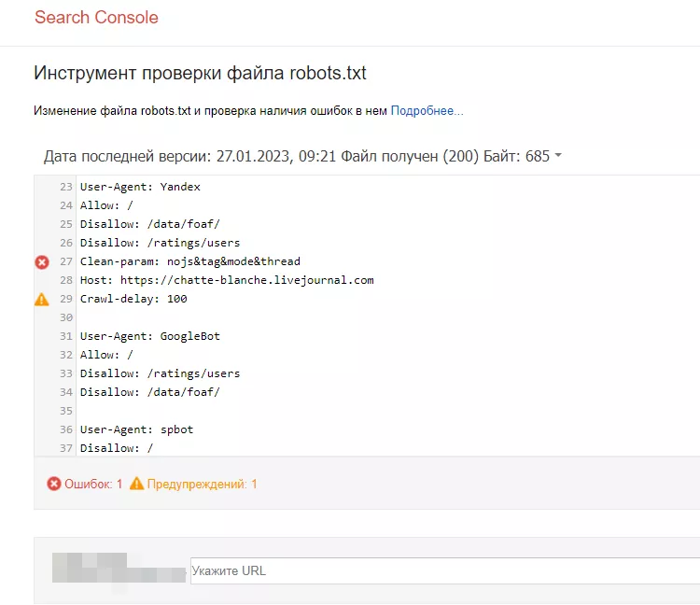Click line 25 Disallow: /data/foaf/
The image size is (700, 605).
150,224
